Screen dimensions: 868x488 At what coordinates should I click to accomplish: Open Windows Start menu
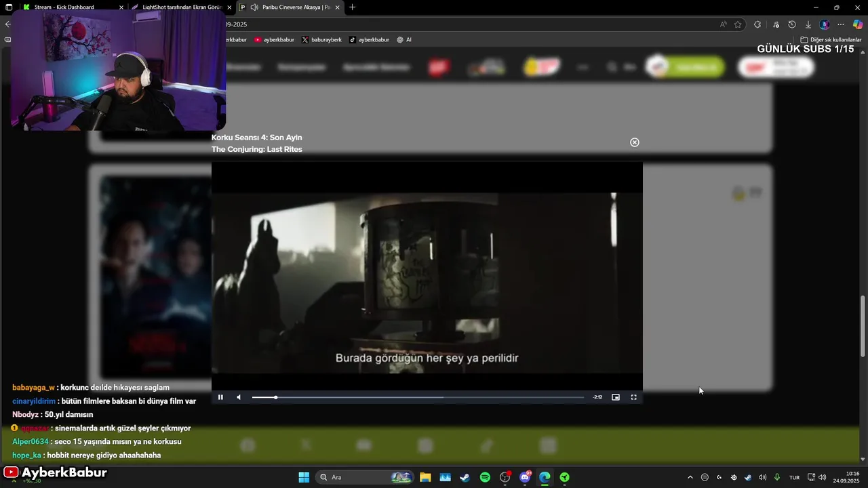[304, 477]
